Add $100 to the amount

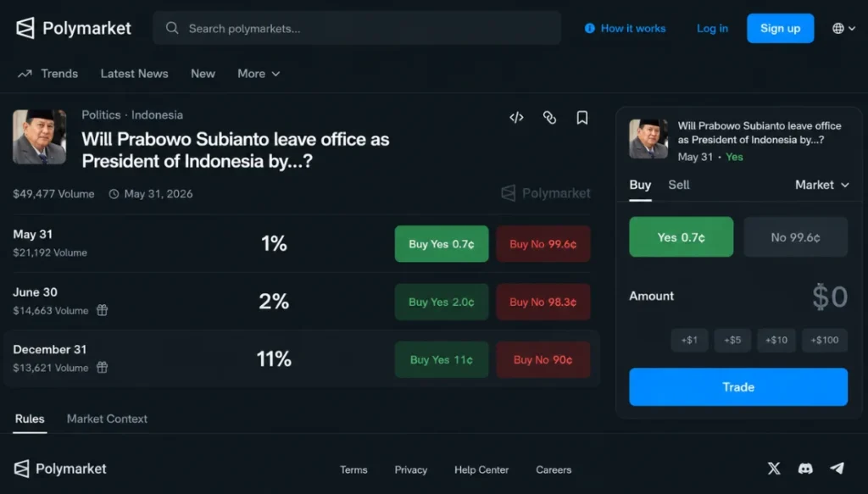(824, 341)
